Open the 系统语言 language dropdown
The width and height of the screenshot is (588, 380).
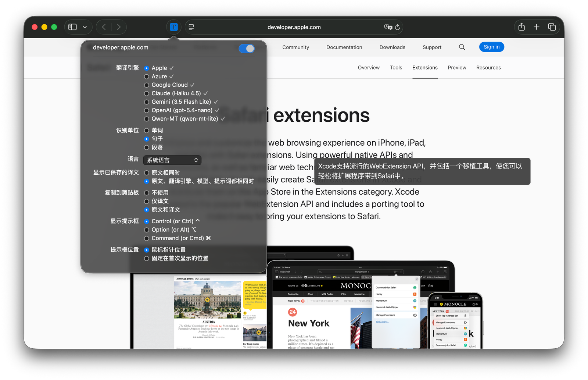pyautogui.click(x=172, y=160)
